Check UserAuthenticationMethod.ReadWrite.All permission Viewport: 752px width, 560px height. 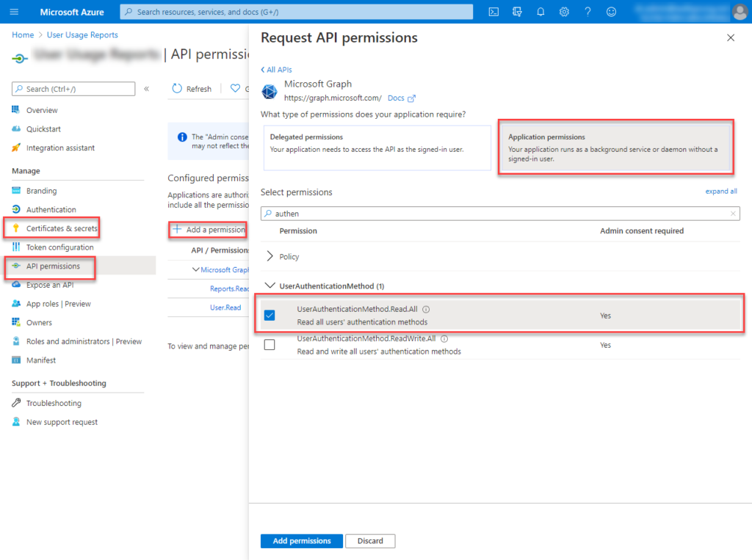pos(270,345)
